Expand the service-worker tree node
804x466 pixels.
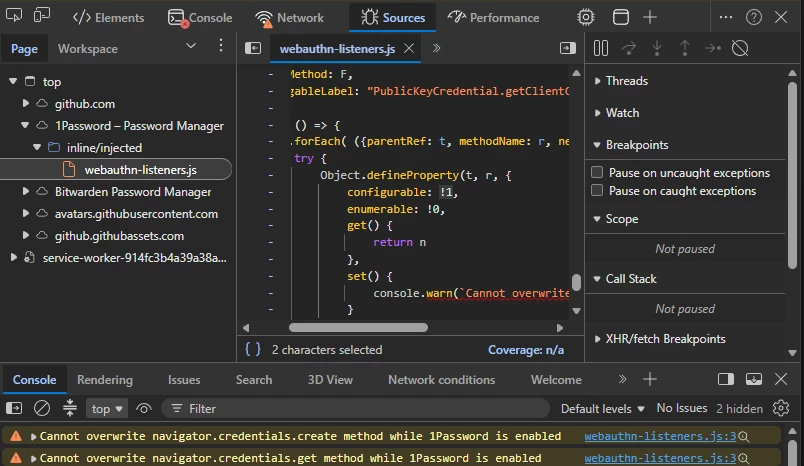pos(14,257)
